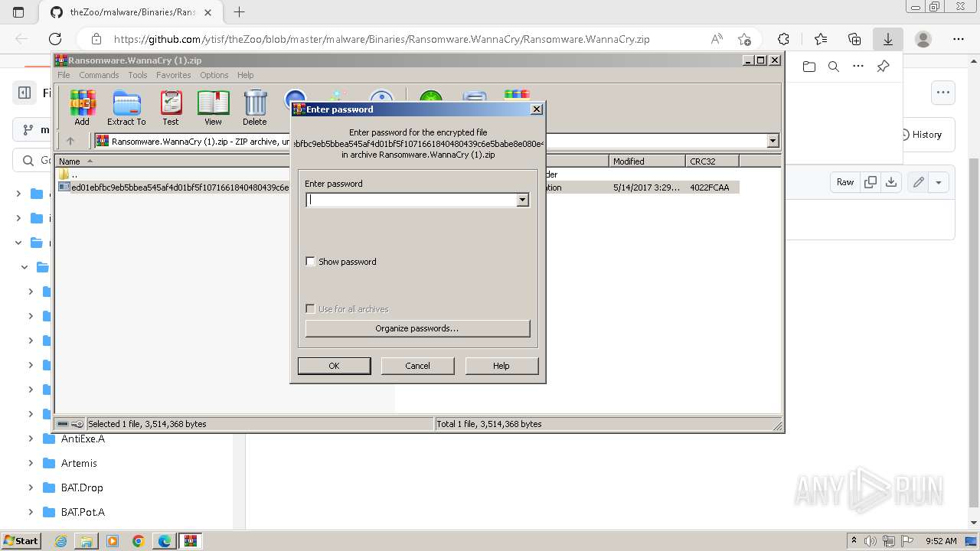Viewport: 980px width, 551px height.
Task: Click Cancel in password dialog
Action: (417, 366)
